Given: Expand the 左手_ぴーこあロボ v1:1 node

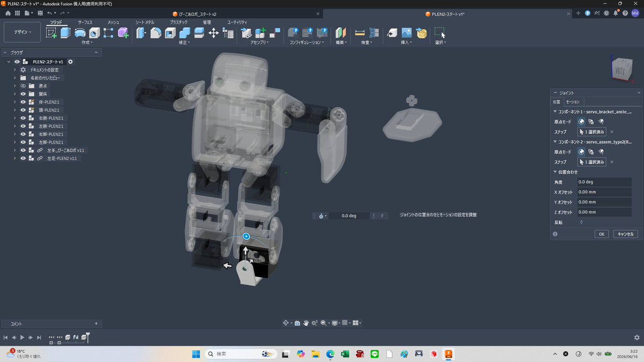Looking at the screenshot, I should (15, 150).
